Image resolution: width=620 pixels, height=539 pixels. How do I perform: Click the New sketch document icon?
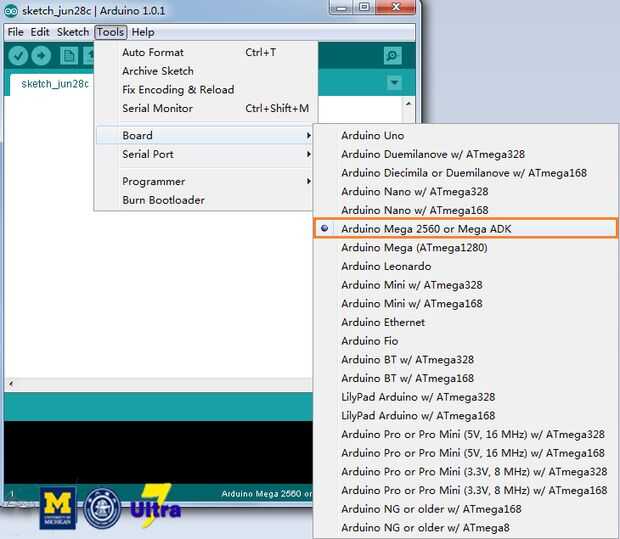coord(69,56)
